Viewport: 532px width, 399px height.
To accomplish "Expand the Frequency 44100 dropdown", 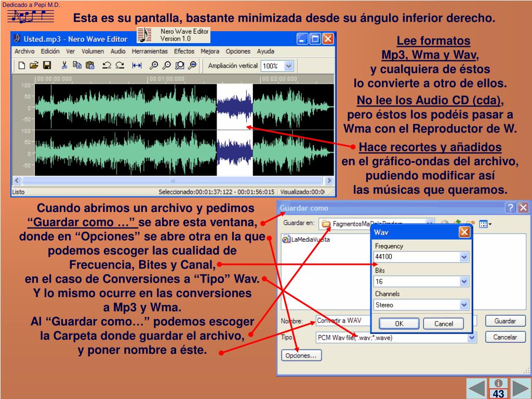I will 464,257.
